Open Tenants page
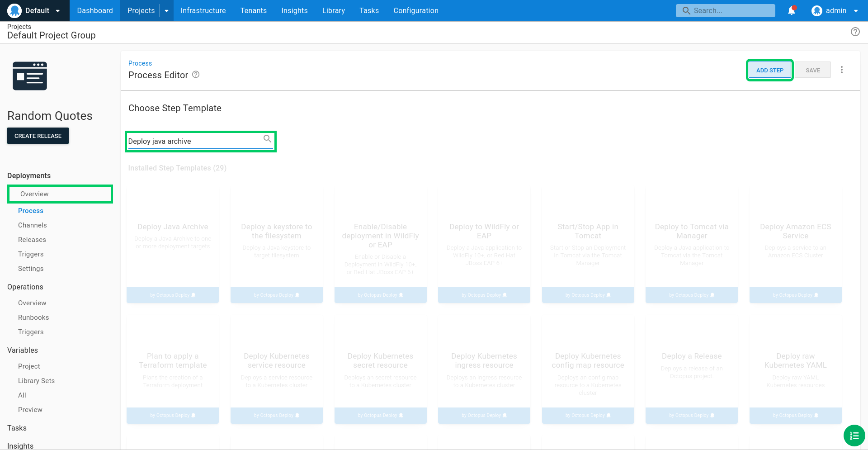The image size is (868, 450). point(254,10)
